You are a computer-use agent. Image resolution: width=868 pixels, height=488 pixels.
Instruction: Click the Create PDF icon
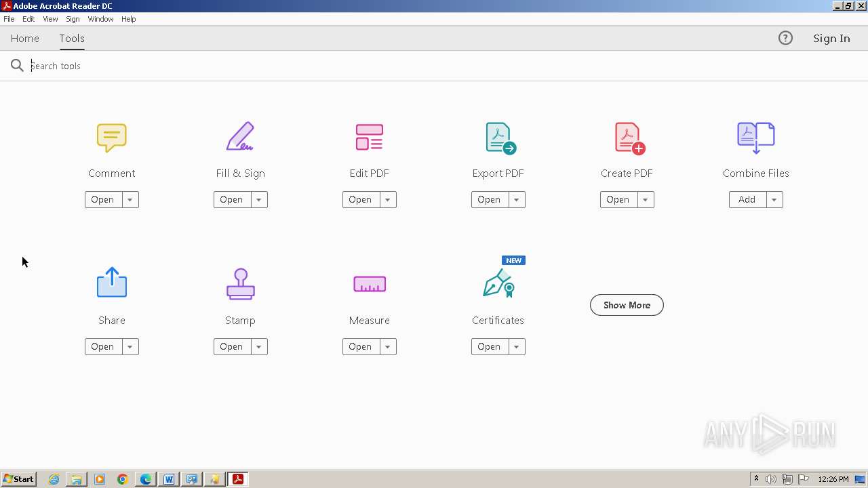click(629, 138)
